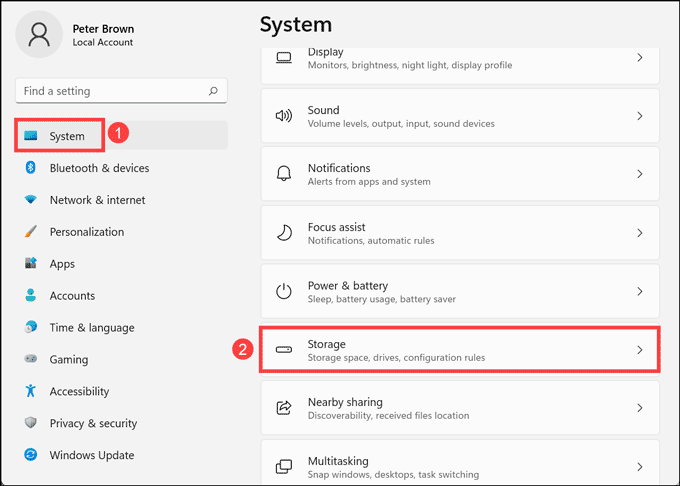Expand Notifications settings chevron
This screenshot has height=486, width=680.
640,174
